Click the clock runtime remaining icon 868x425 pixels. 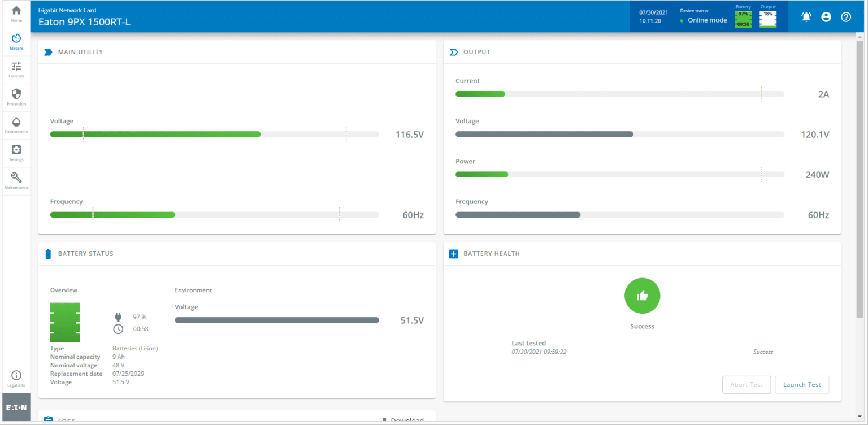118,329
